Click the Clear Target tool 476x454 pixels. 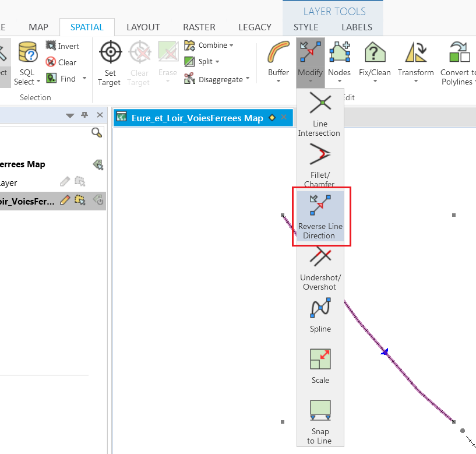[x=139, y=63]
